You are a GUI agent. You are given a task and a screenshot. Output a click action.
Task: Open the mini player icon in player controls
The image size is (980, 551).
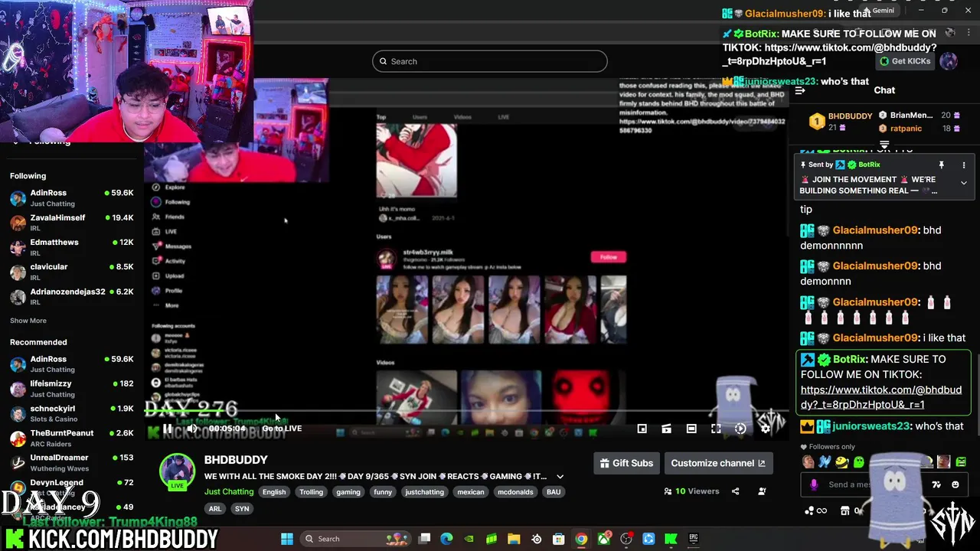coord(642,429)
